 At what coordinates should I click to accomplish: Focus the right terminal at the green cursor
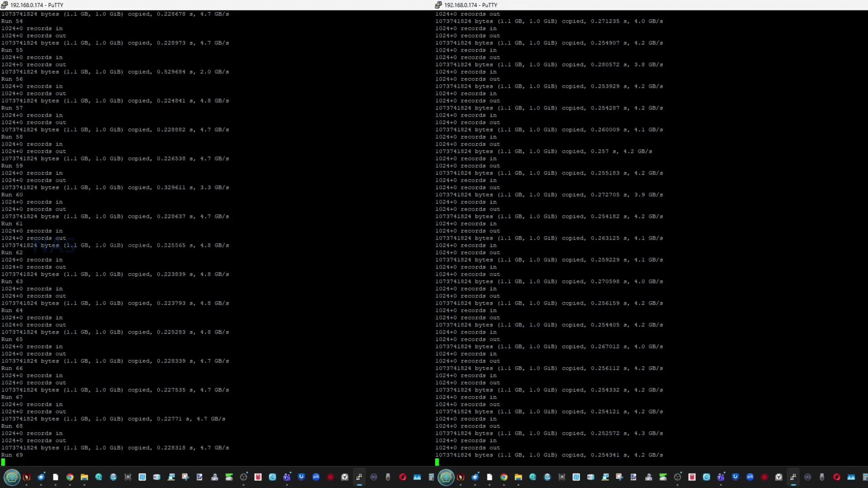click(x=437, y=462)
